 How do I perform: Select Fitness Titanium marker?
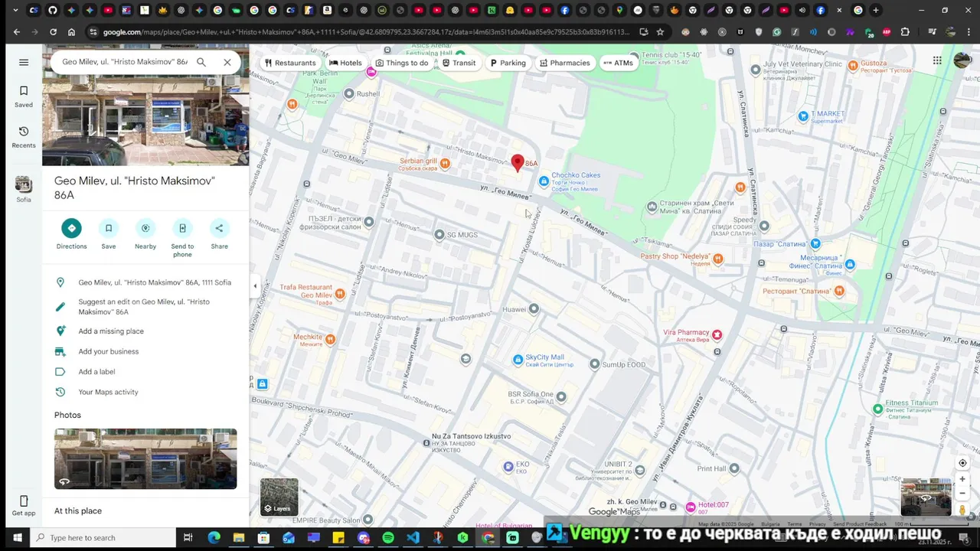coord(877,409)
